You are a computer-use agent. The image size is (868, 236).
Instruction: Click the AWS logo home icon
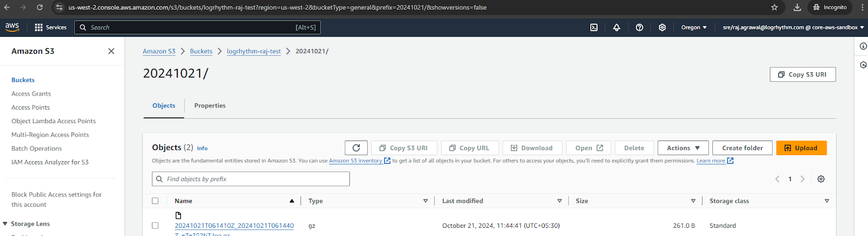click(12, 27)
